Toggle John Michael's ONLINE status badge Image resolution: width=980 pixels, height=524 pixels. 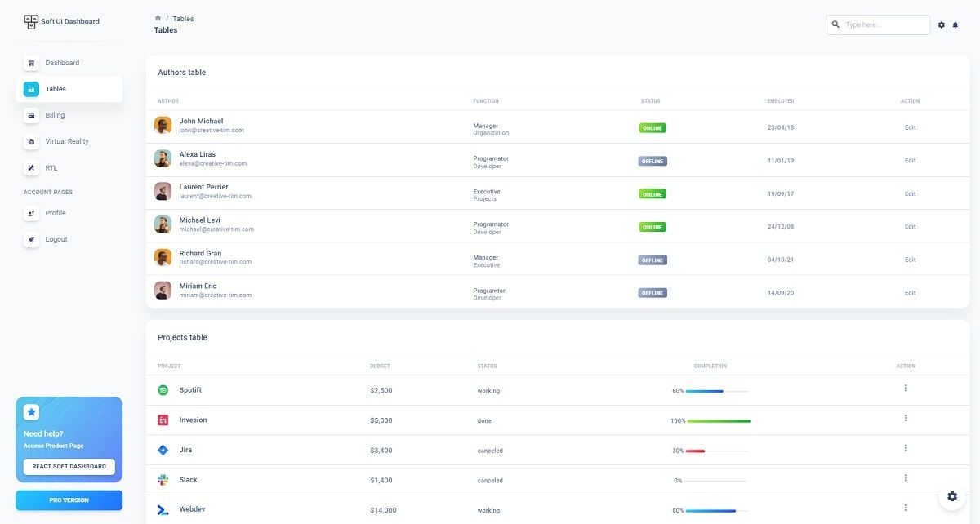652,127
